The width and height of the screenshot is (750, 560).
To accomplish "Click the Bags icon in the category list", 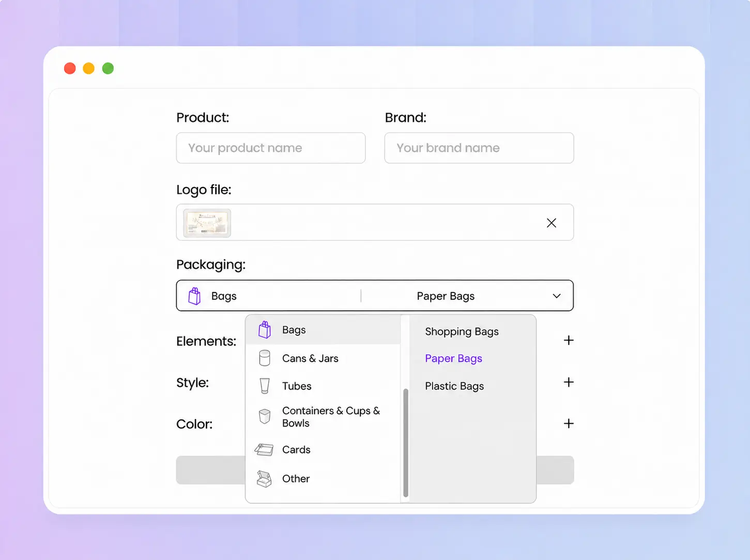I will [x=265, y=330].
